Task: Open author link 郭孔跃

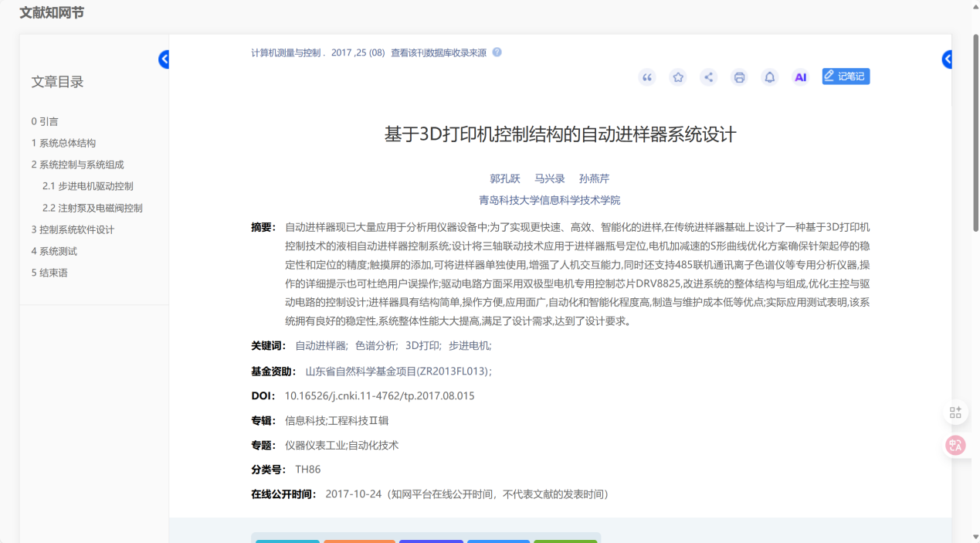Action: pos(505,178)
